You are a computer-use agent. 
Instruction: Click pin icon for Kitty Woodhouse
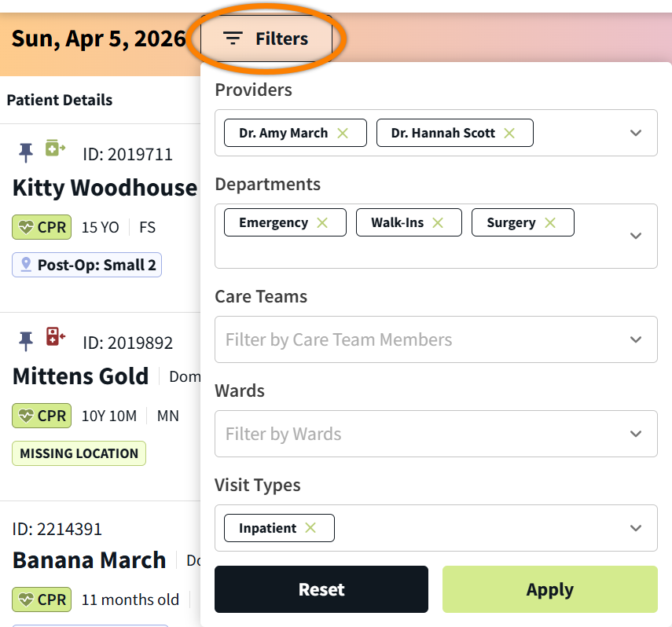pos(27,152)
